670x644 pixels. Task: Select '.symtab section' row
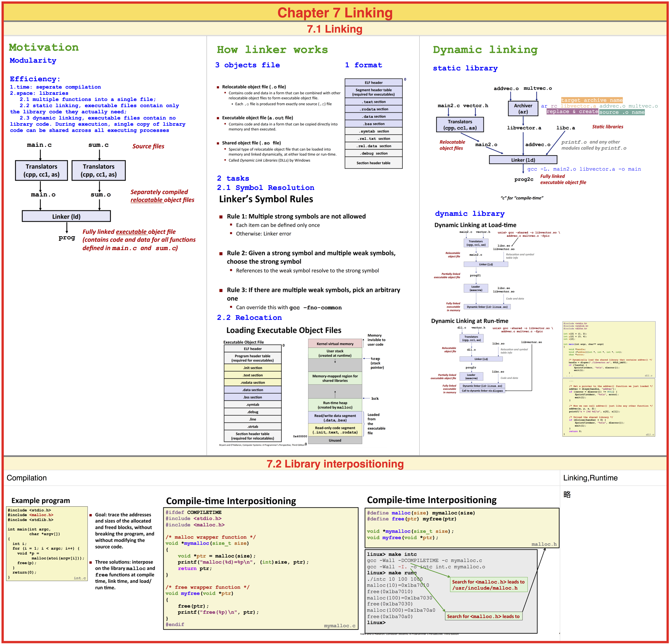pyautogui.click(x=374, y=131)
